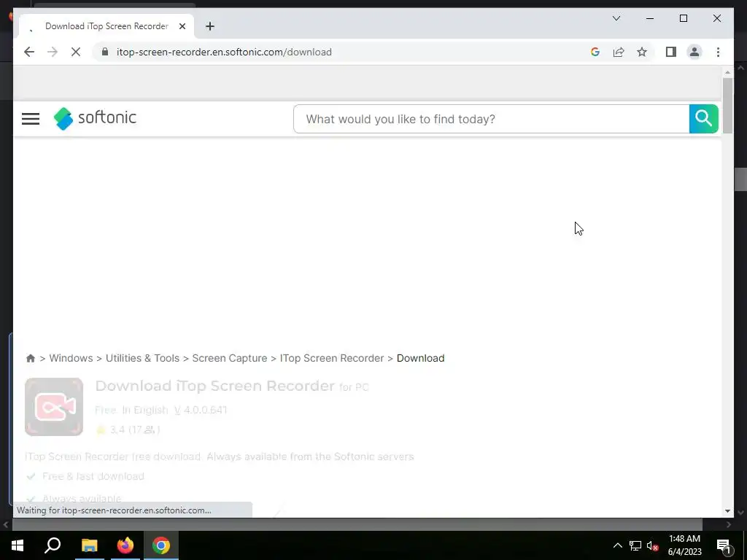The image size is (747, 560).
Task: Open Chrome's three-dot menu
Action: pyautogui.click(x=718, y=52)
